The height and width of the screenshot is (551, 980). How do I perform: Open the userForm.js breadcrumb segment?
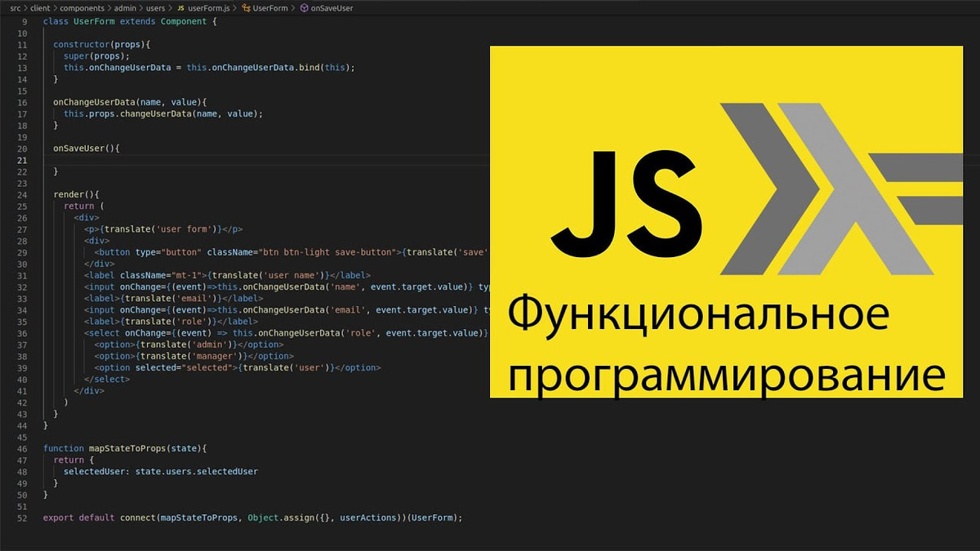click(x=207, y=7)
